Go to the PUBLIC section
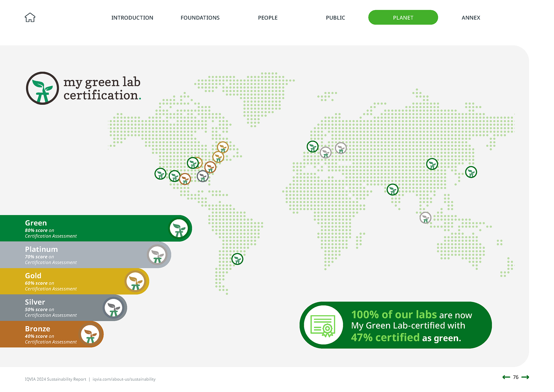This screenshot has height=392, width=554. 335,18
